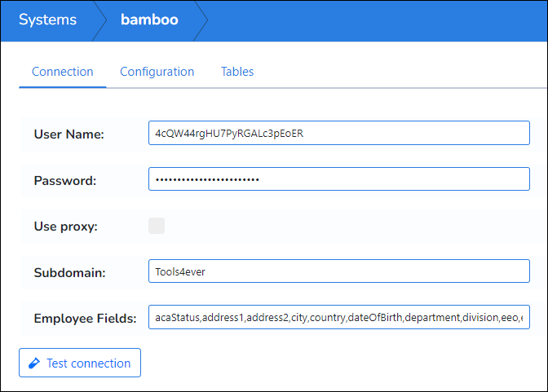Click the "Password:" label text

pos(65,180)
